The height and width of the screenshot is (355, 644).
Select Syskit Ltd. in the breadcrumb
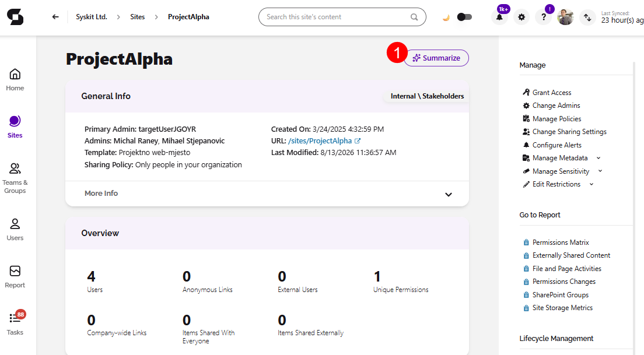click(92, 17)
